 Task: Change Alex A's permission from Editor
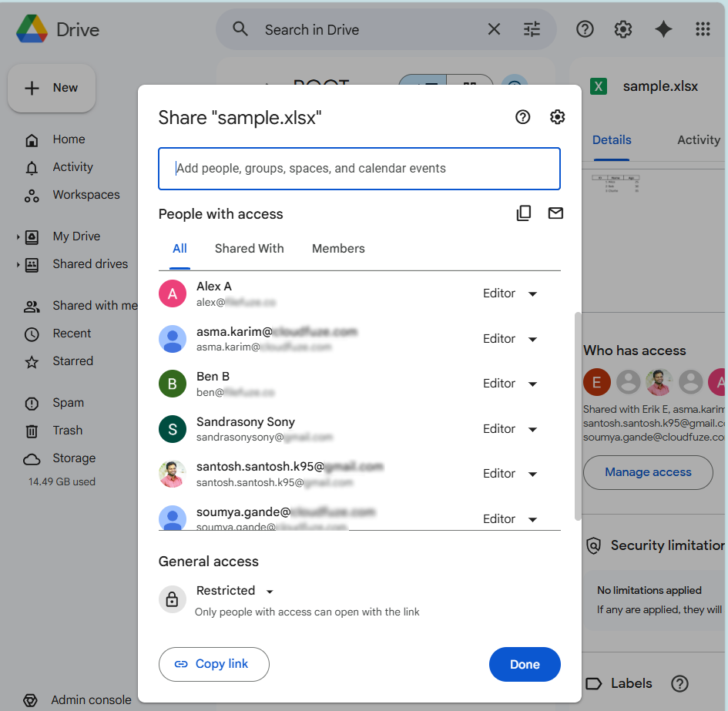tap(511, 293)
